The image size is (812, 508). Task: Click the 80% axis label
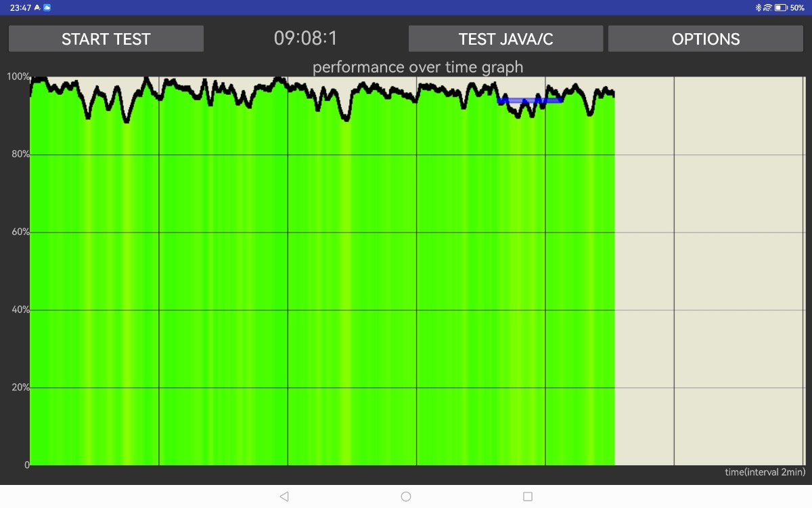18,154
